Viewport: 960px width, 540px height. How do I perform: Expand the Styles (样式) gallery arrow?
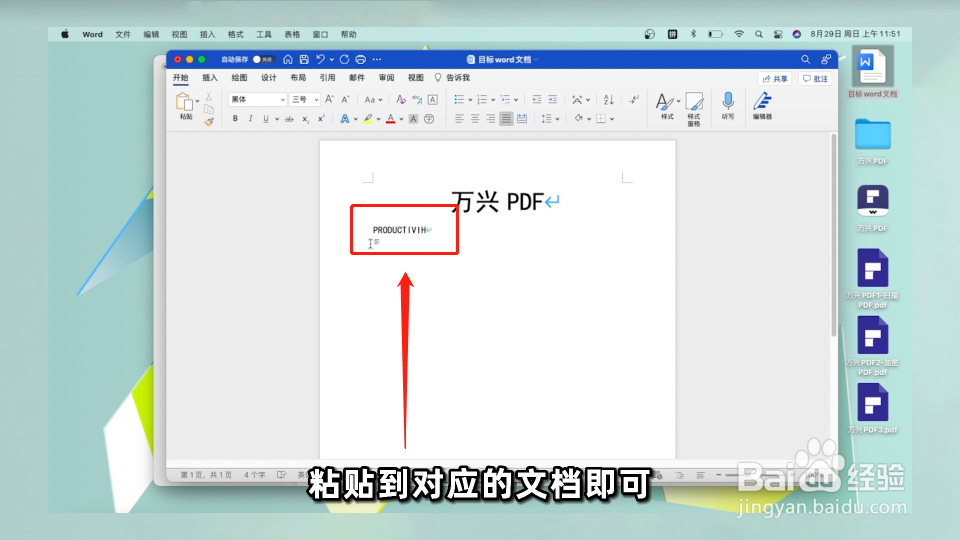pos(678,101)
